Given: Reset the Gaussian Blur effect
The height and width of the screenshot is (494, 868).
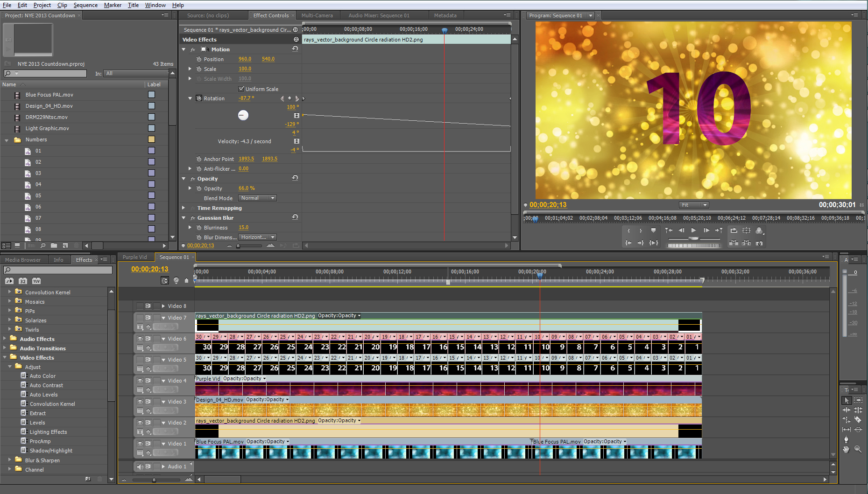Looking at the screenshot, I should [295, 217].
